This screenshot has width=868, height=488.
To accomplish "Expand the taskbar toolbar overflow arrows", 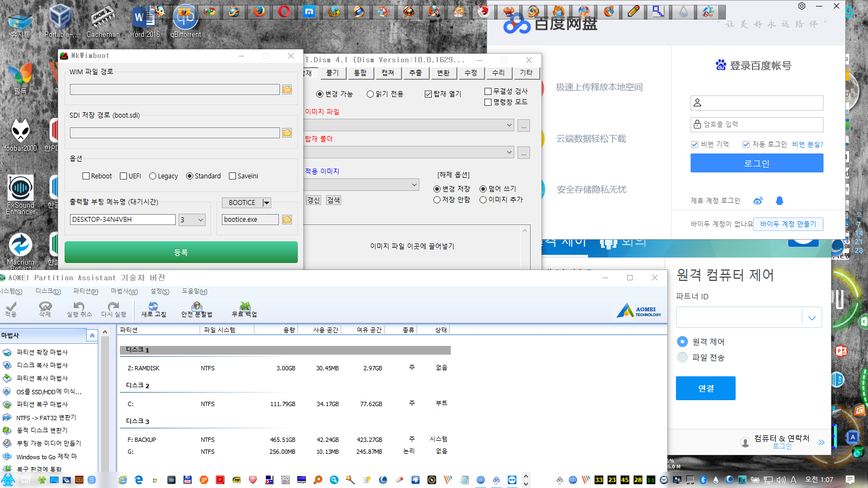I will pos(526,480).
